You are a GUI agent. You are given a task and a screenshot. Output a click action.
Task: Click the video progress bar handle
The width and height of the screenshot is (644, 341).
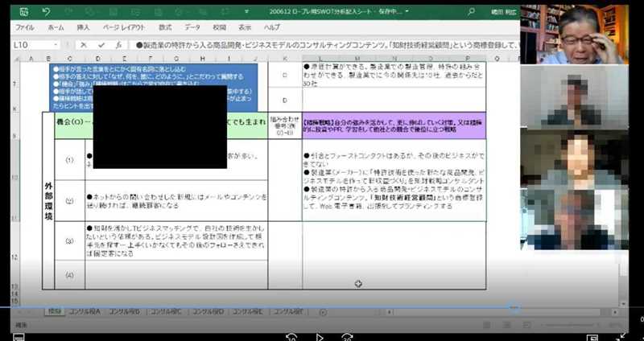514,307
